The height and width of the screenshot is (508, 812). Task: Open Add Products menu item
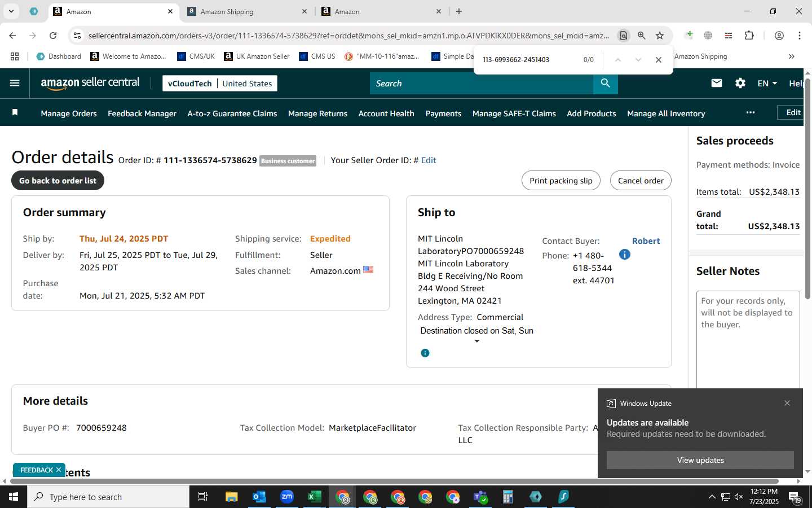pyautogui.click(x=592, y=113)
